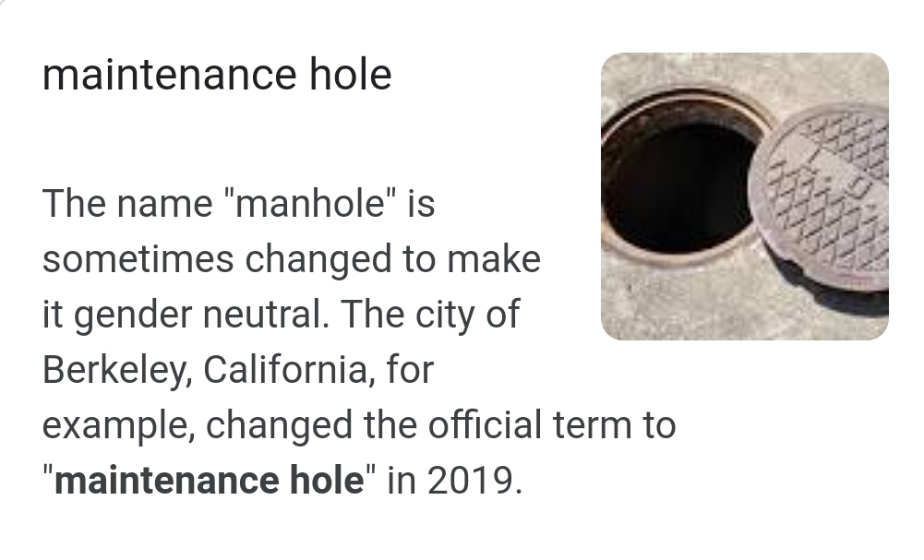Click "The city of" text
This screenshot has height=560, width=924.
coord(432,315)
